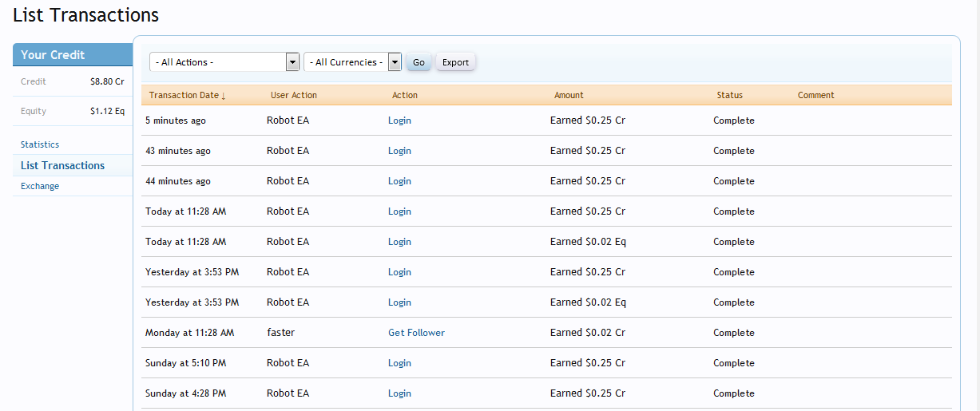Sort by Transaction Date column
This screenshot has height=411, width=980.
[187, 95]
